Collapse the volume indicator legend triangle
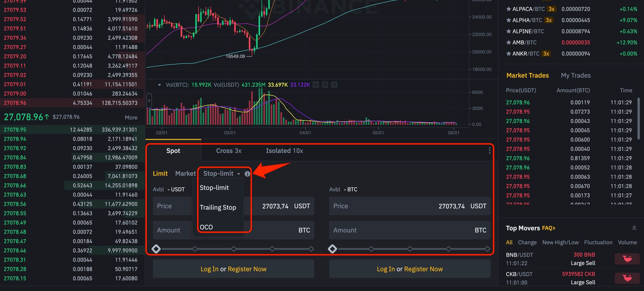Viewport: 644px width, 291px height. tap(159, 85)
